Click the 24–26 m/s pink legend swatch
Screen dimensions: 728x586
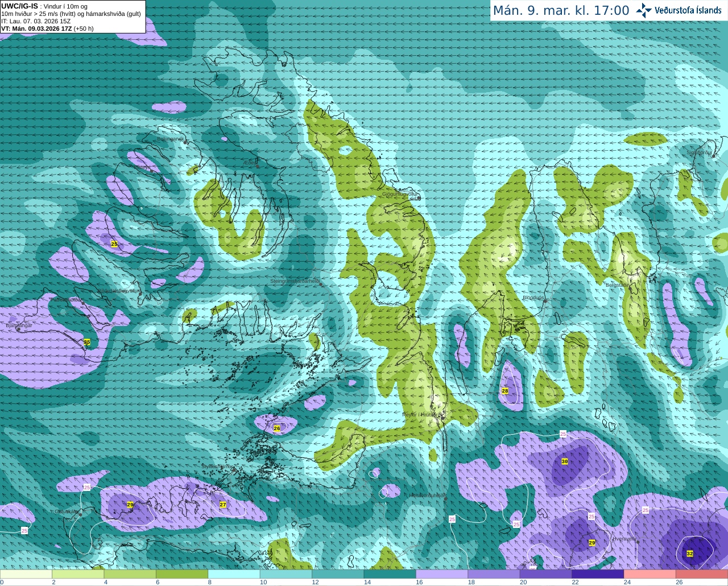pos(650,574)
